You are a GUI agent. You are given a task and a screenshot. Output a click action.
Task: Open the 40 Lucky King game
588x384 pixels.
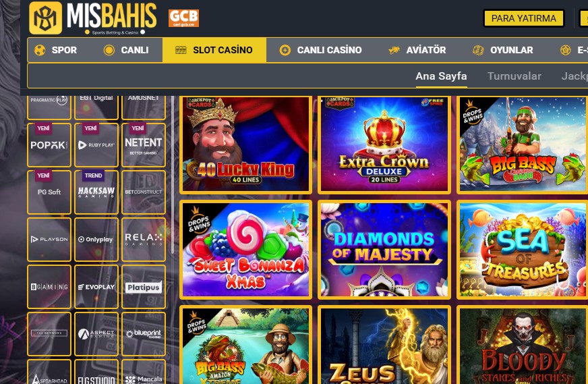pyautogui.click(x=246, y=145)
